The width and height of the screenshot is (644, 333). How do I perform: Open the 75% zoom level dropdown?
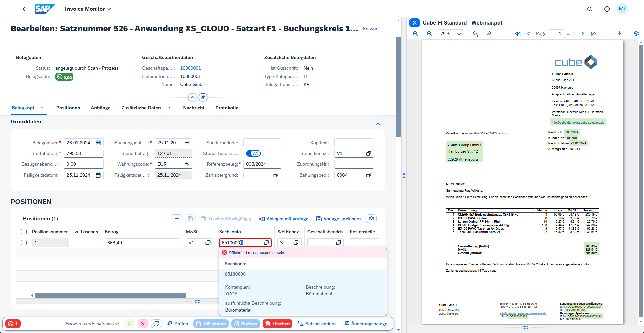[451, 33]
